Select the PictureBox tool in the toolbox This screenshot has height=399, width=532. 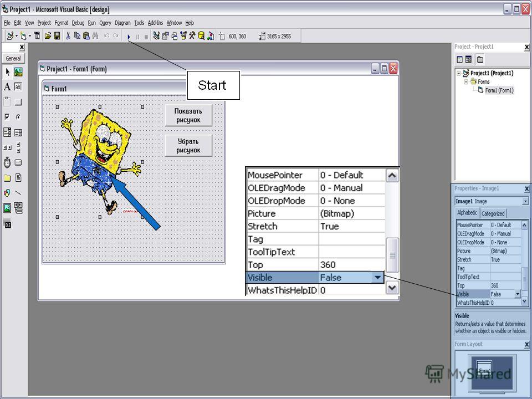[x=18, y=71]
